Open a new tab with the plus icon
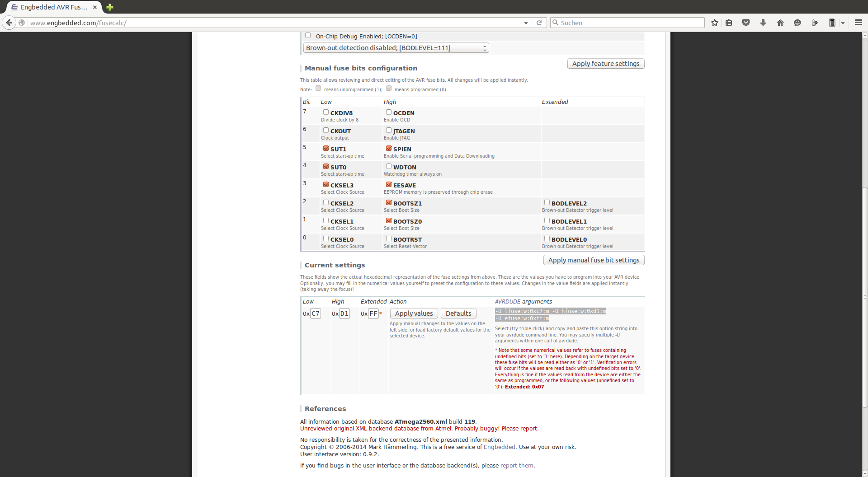Viewport: 868px width, 477px height. (x=110, y=7)
